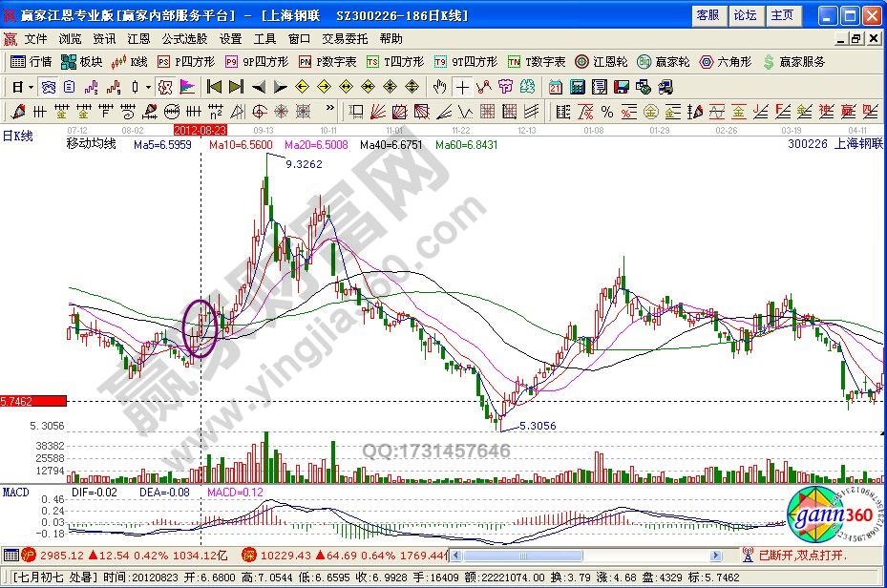The height and width of the screenshot is (588, 887).
Task: Open the calculator icon in toolbar
Action: point(577,87)
